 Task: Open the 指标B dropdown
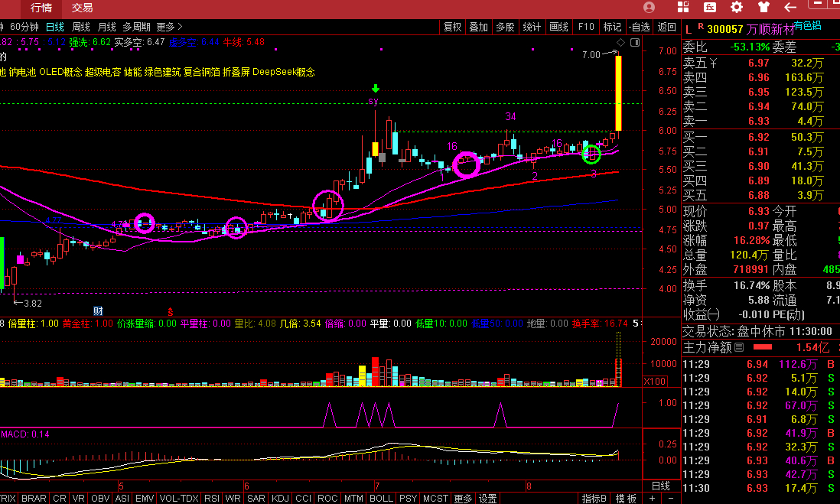click(x=594, y=498)
